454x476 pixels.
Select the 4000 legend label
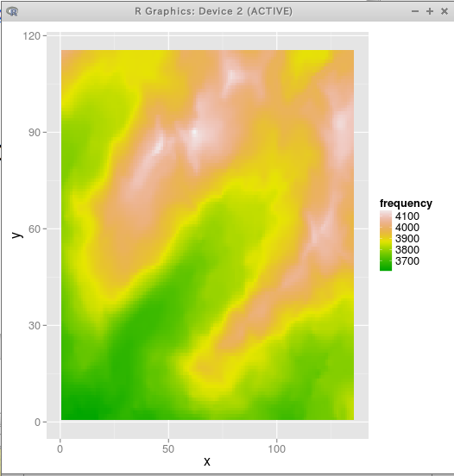[407, 228]
